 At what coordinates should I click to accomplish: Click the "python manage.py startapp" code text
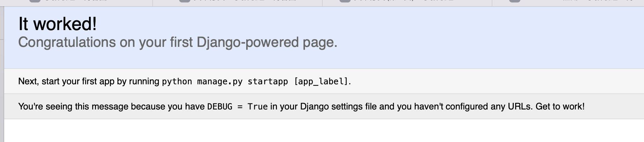coord(225,81)
